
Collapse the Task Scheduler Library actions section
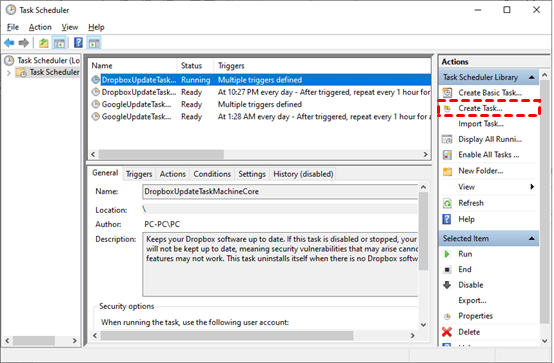tap(531, 77)
